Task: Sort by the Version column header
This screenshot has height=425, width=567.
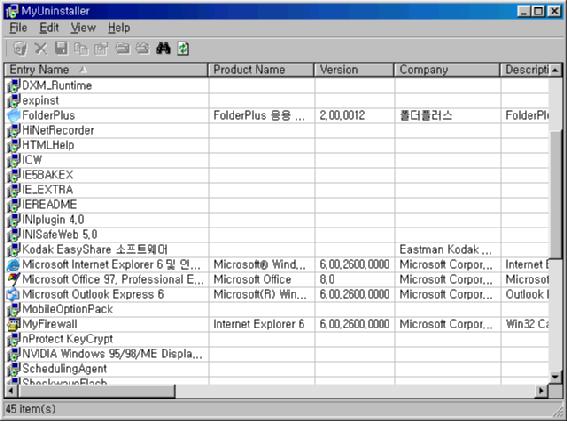Action: tap(354, 70)
